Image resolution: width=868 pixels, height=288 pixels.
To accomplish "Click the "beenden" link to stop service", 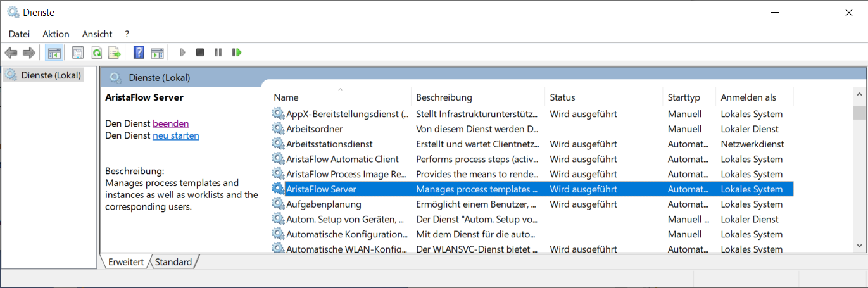I will [x=170, y=123].
